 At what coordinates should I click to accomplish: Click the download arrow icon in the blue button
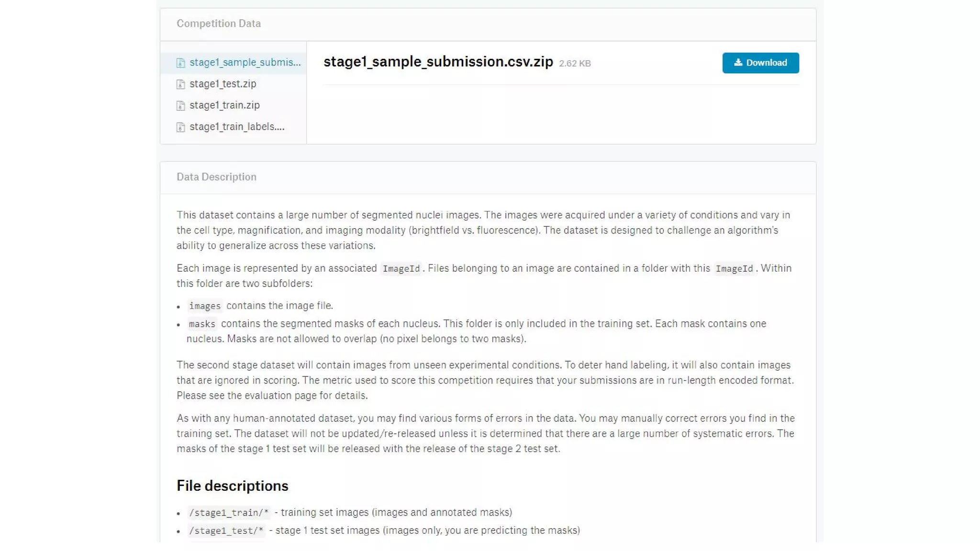pos(738,63)
